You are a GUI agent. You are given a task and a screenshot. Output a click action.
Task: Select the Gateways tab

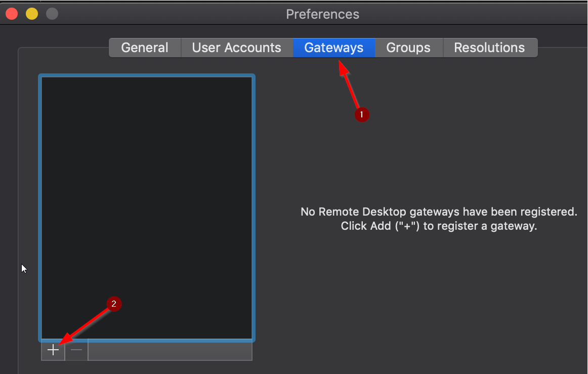334,48
